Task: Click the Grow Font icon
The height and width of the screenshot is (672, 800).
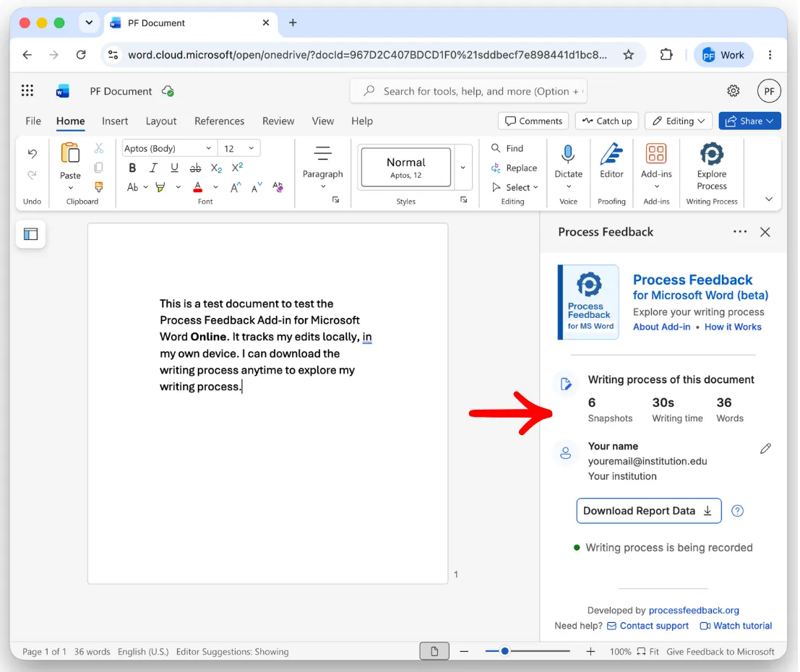Action: 235,187
